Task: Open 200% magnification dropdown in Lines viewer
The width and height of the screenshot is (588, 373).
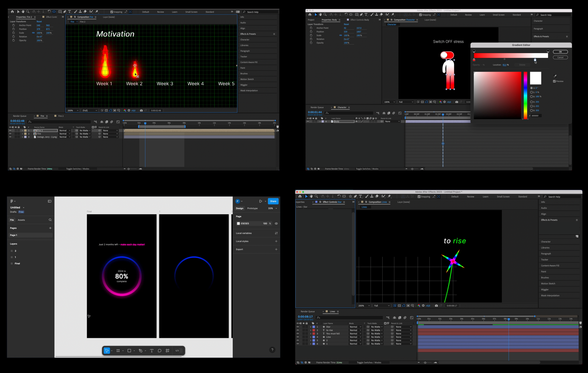Action: tap(364, 306)
